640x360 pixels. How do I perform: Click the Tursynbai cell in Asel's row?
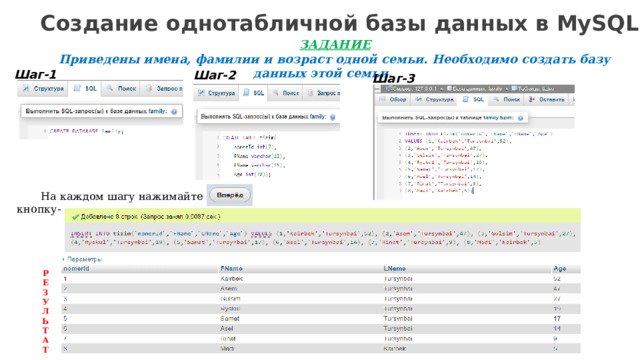click(x=398, y=329)
